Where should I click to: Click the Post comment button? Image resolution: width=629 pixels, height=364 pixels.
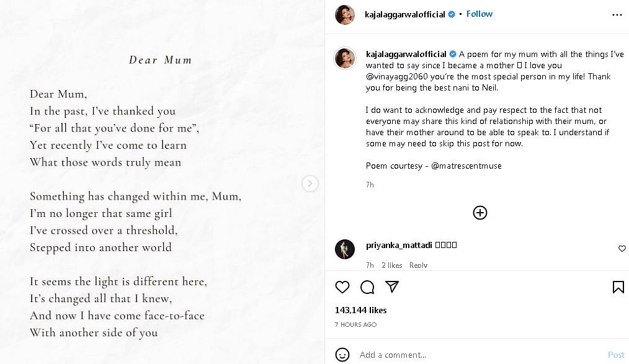click(616, 355)
